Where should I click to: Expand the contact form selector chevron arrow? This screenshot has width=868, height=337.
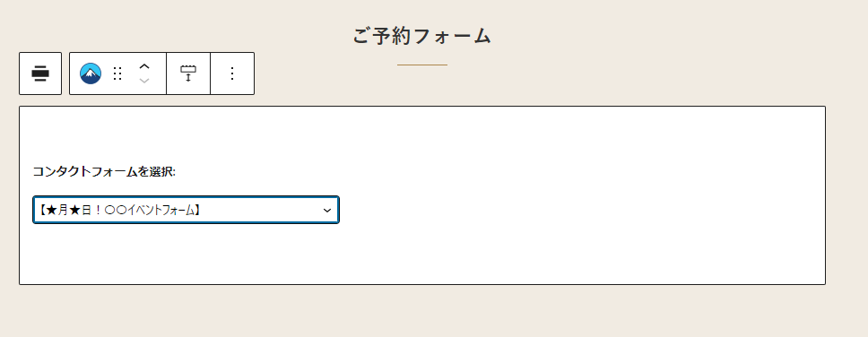327,211
